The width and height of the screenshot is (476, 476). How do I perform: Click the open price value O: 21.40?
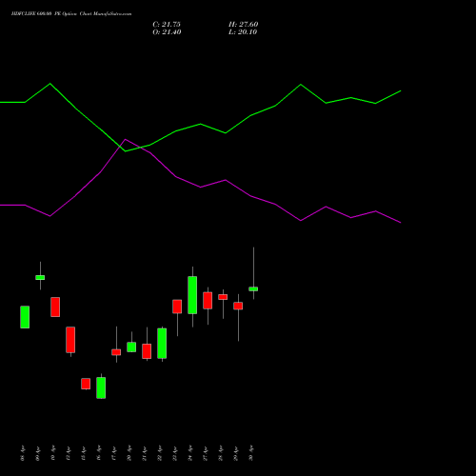(x=167, y=32)
